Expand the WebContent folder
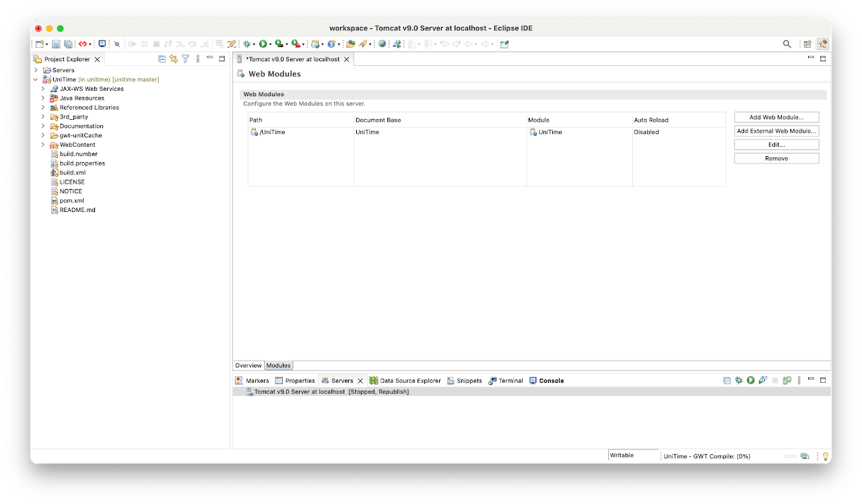This screenshot has width=862, height=504. tap(43, 145)
